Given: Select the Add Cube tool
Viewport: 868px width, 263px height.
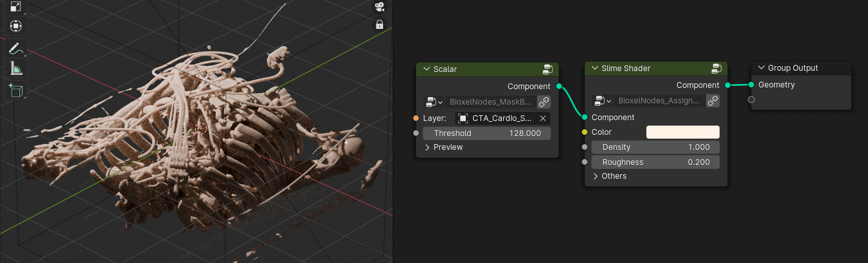Looking at the screenshot, I should [16, 90].
